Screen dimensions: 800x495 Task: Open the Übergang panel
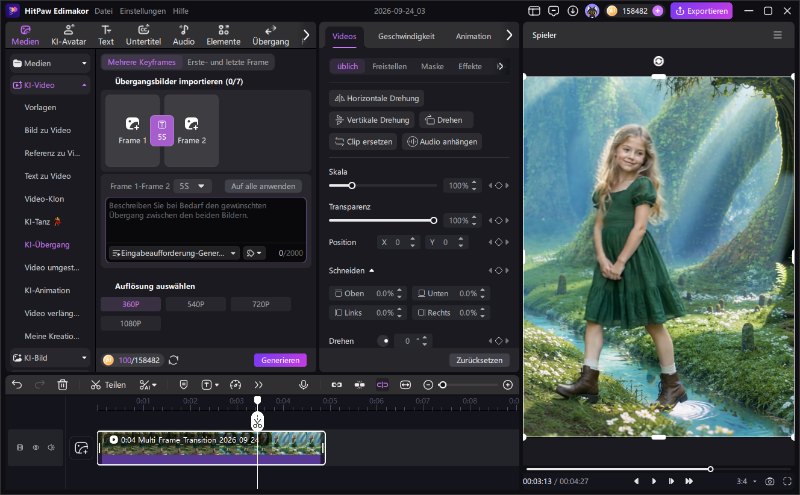(270, 35)
